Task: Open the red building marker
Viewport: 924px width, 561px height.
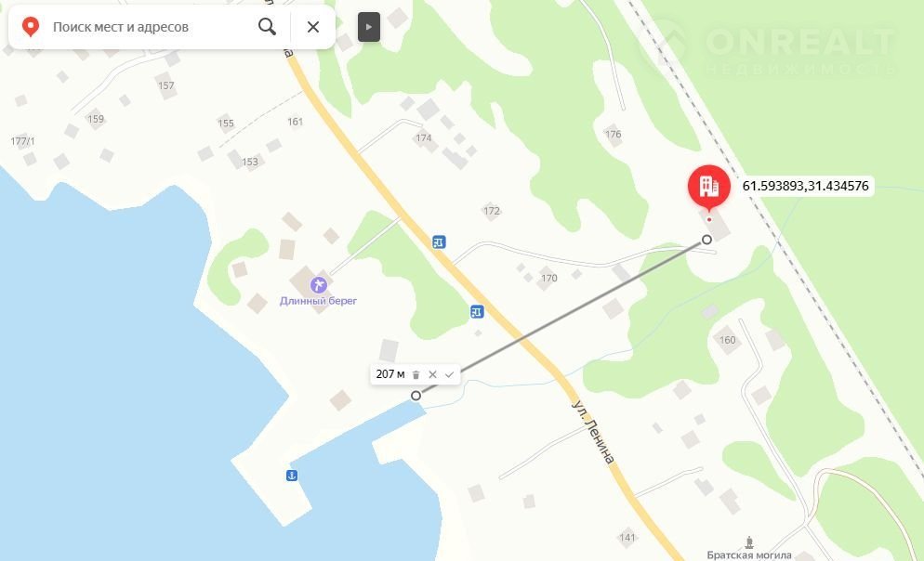Action: (x=709, y=188)
